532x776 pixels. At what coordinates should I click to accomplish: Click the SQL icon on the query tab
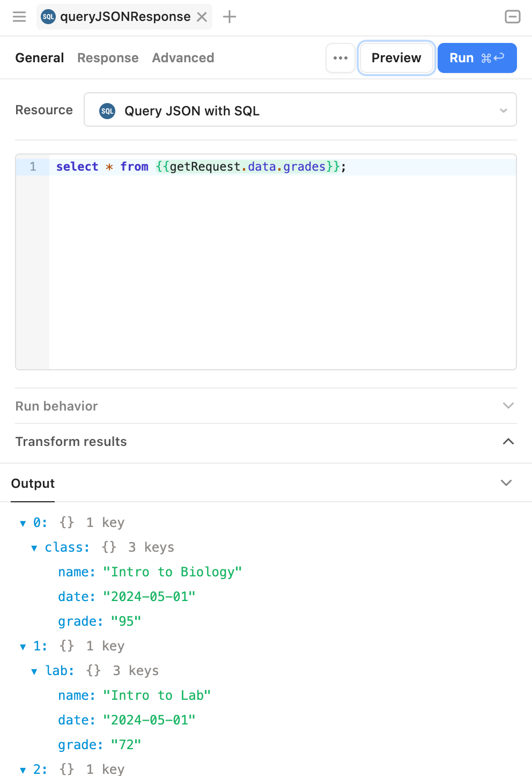48,17
